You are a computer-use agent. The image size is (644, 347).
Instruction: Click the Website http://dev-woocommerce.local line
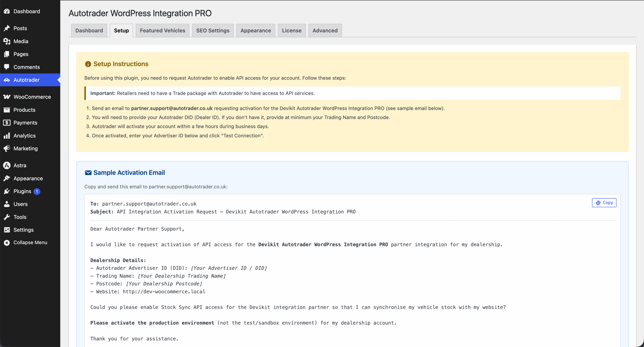148,292
